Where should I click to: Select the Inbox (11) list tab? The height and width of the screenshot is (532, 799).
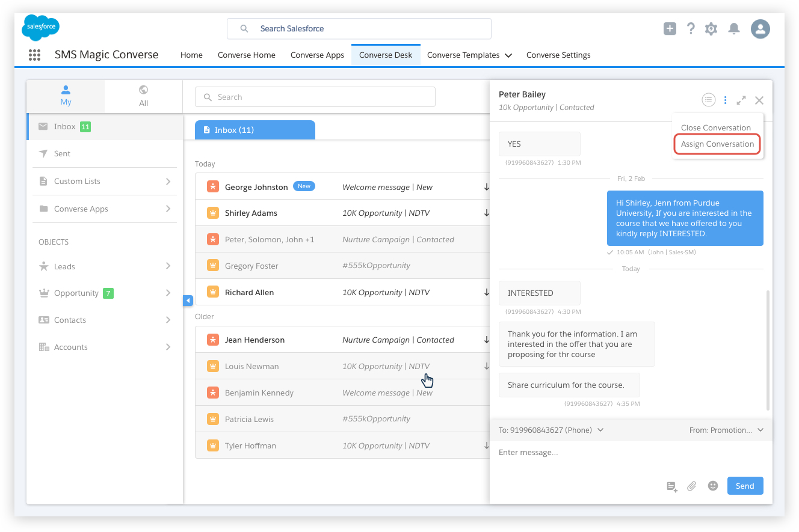click(x=255, y=130)
